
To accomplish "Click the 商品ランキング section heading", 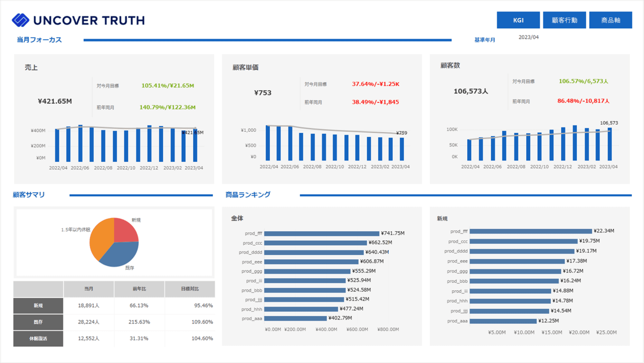I will [x=248, y=195].
